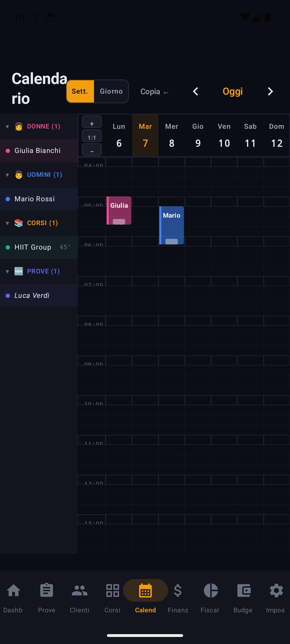Select Sab 11 day header
This screenshot has width=290, height=644.
tap(251, 135)
